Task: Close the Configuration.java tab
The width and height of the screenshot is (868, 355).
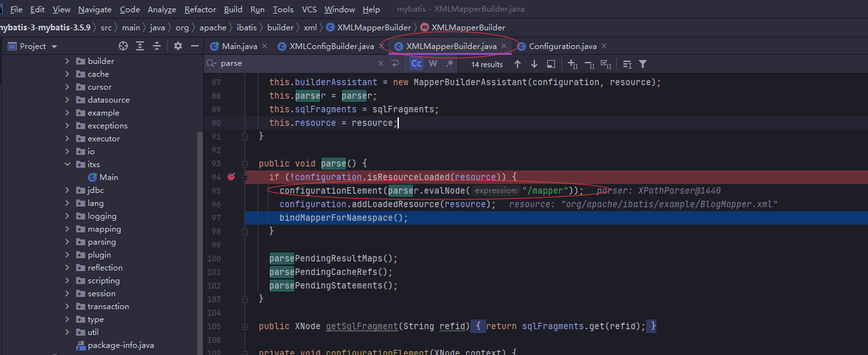Action: 604,46
